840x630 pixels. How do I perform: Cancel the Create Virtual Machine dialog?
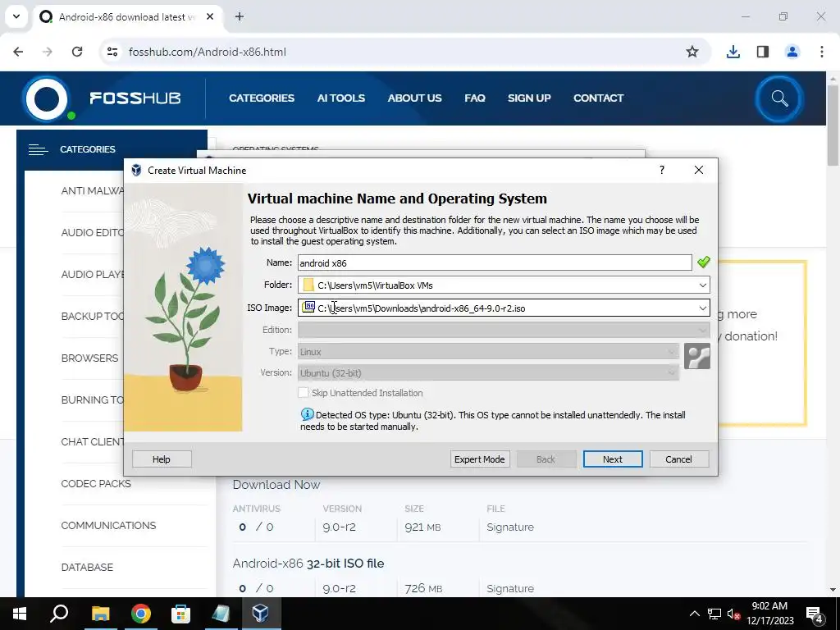pos(678,459)
